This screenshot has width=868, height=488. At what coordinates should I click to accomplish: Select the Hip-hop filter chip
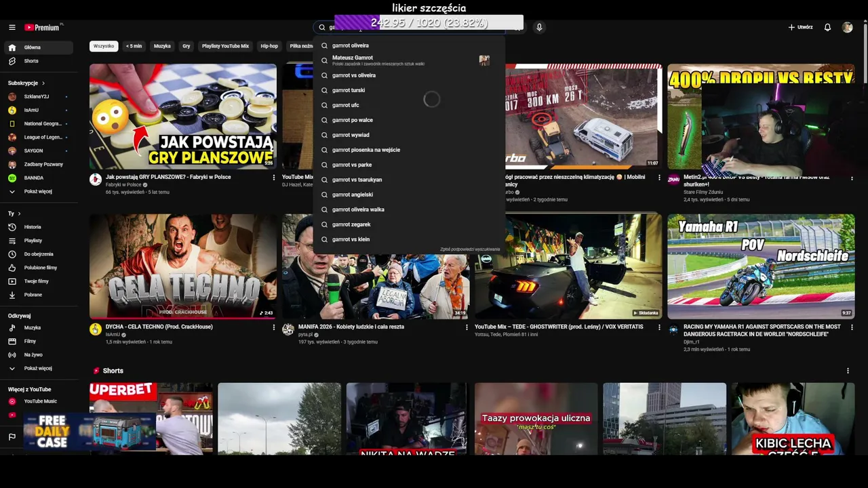[x=269, y=46]
